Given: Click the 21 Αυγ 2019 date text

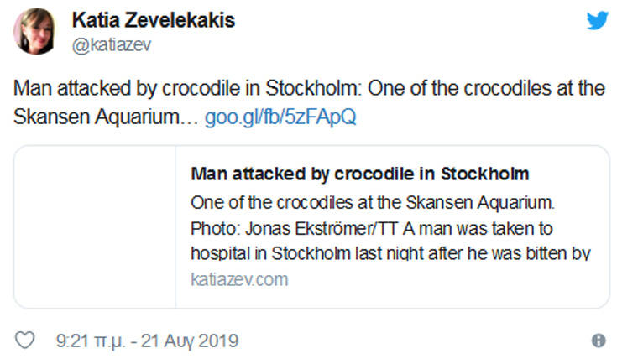Looking at the screenshot, I should [x=191, y=341].
